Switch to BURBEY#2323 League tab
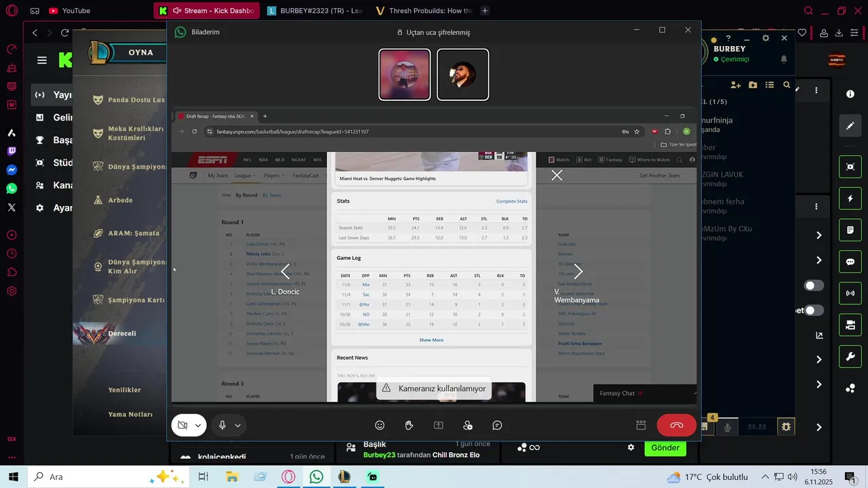The height and width of the screenshot is (488, 868). tap(315, 11)
